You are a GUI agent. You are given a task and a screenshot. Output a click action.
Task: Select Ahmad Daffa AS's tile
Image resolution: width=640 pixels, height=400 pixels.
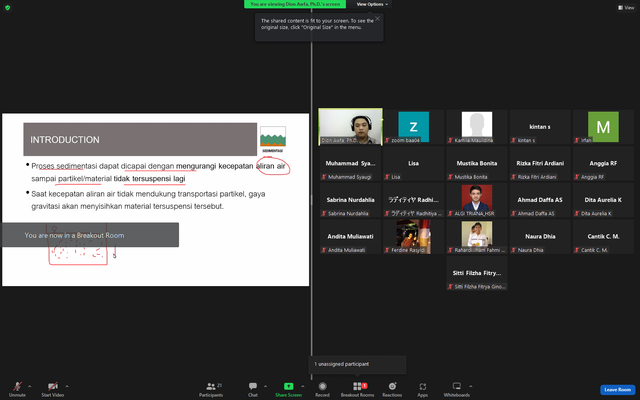tap(540, 200)
